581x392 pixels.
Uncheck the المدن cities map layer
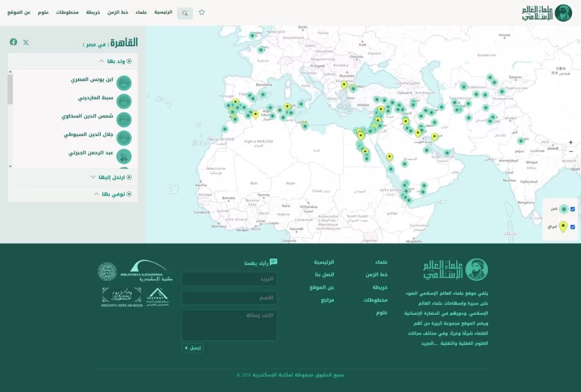572,209
